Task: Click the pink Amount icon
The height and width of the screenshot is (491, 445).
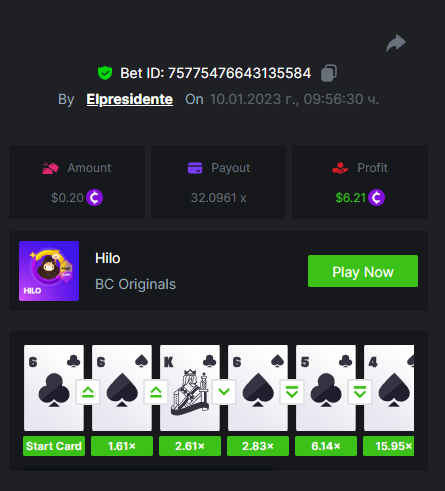Action: (x=50, y=168)
